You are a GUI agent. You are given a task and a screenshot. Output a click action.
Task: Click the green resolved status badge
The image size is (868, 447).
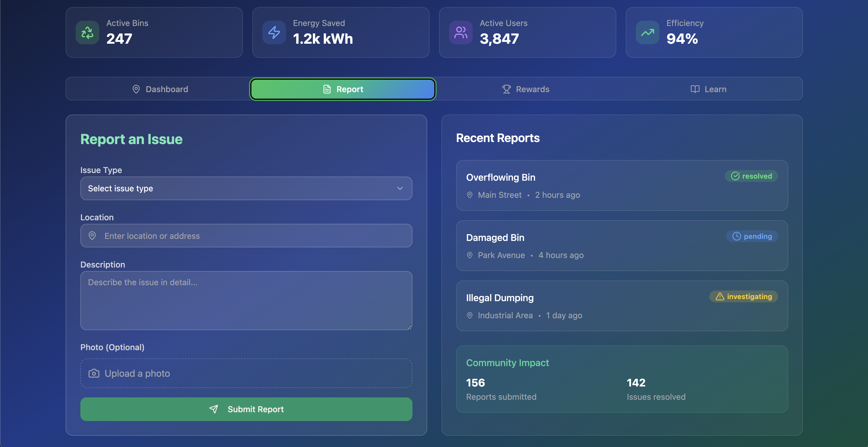click(x=751, y=176)
